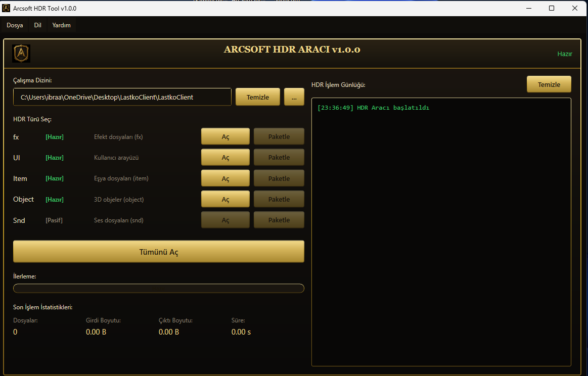Image resolution: width=588 pixels, height=376 pixels.
Task: Click the title bar app icon
Action: [6, 8]
